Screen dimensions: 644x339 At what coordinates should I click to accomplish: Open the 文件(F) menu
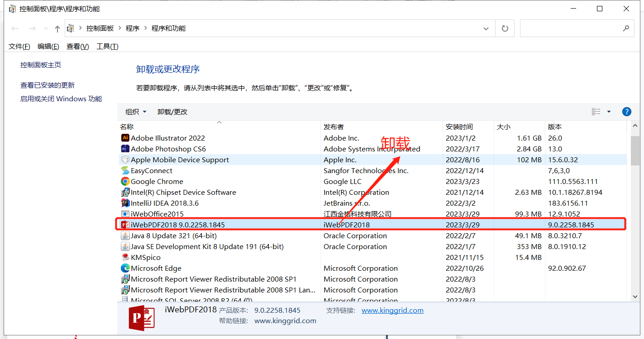coord(19,47)
